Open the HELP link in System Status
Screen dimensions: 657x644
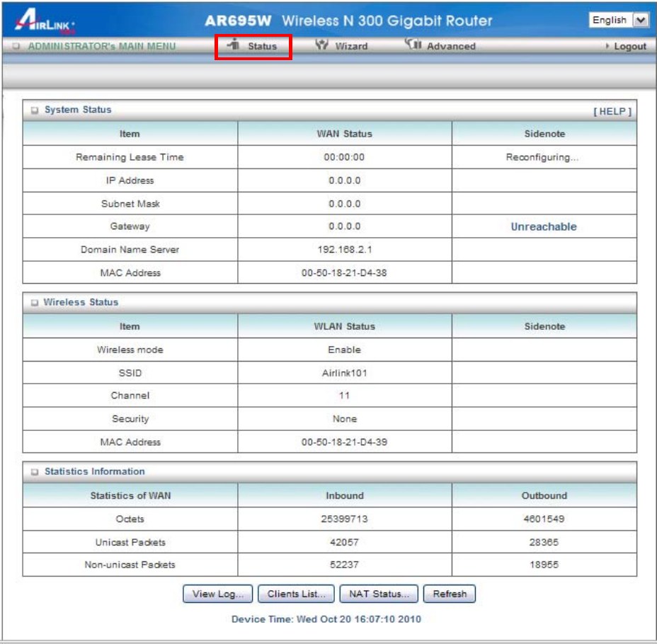[x=612, y=111]
